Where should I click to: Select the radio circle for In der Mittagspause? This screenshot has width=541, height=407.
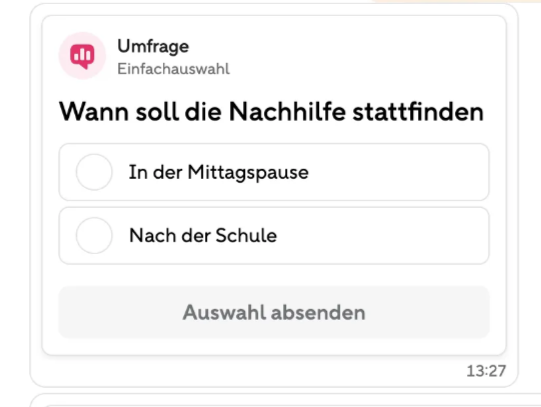coord(94,172)
